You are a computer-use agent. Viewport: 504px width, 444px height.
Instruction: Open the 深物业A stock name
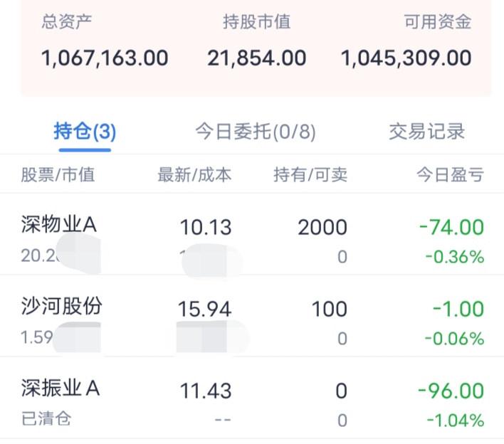[59, 225]
